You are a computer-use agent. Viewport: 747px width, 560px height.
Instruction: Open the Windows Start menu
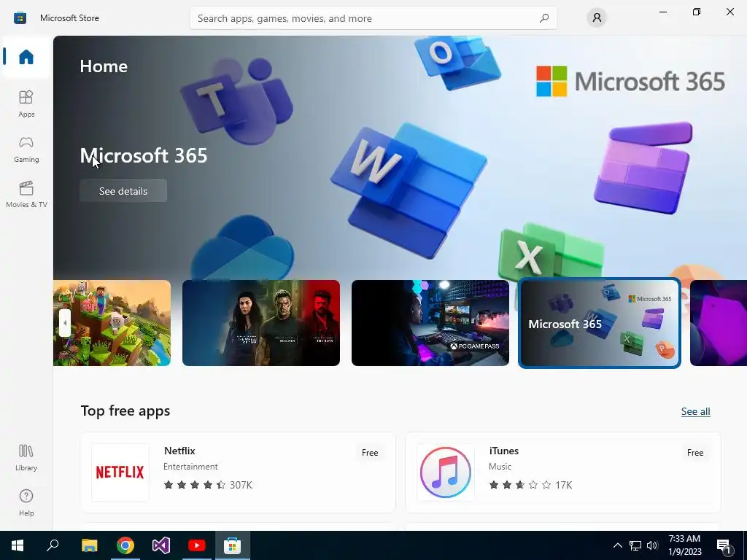pos(18,545)
